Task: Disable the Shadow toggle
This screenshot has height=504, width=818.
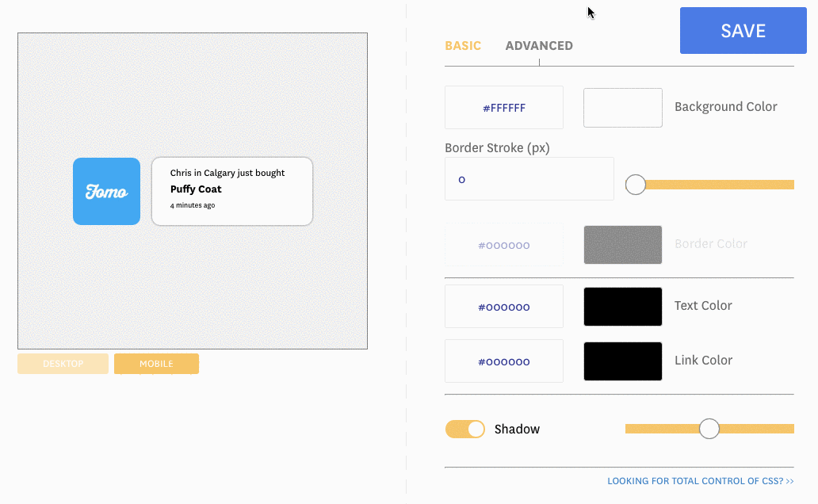Action: click(x=464, y=428)
